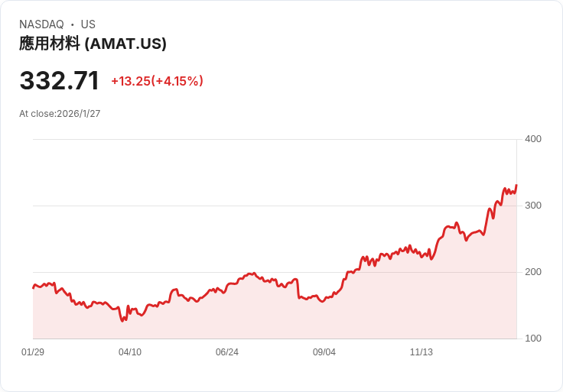Screen dimensions: 563x392
Task: Click the NASDAQ exchange label
Action: coord(41,24)
